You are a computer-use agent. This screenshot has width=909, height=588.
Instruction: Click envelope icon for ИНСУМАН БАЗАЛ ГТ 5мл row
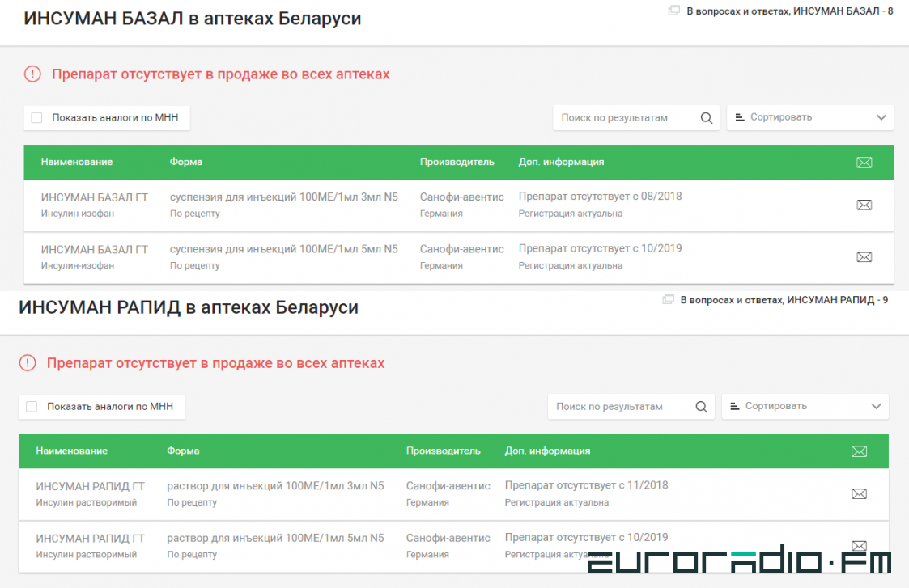click(x=864, y=256)
